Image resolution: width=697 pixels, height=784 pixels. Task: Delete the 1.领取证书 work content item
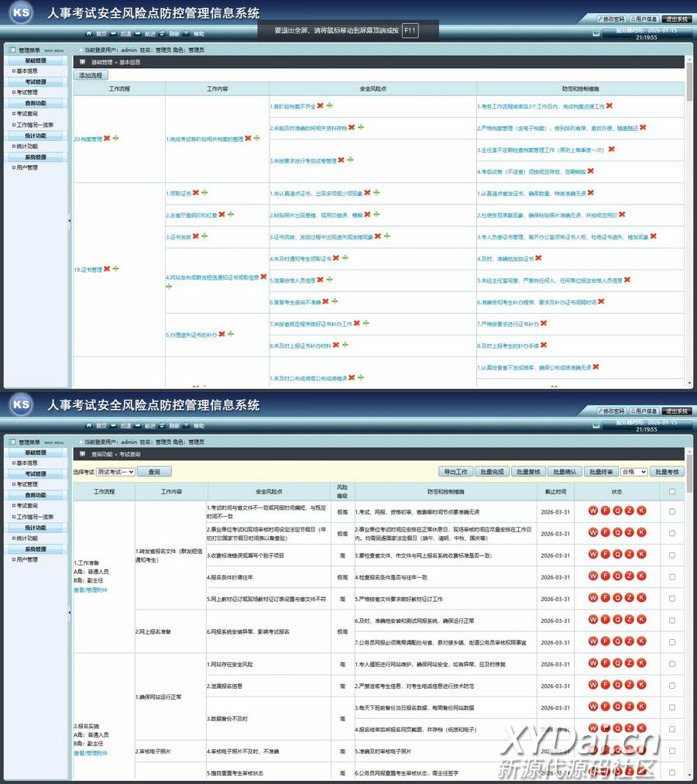(x=196, y=192)
